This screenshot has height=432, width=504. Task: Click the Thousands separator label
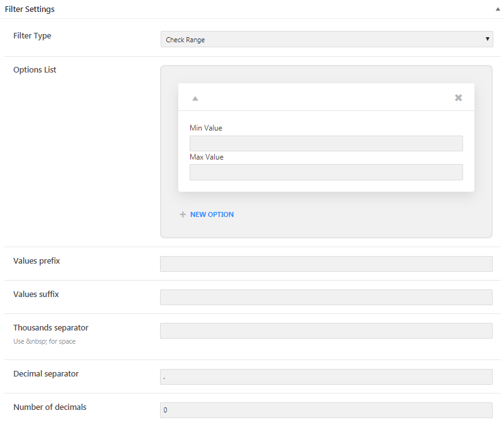click(51, 327)
